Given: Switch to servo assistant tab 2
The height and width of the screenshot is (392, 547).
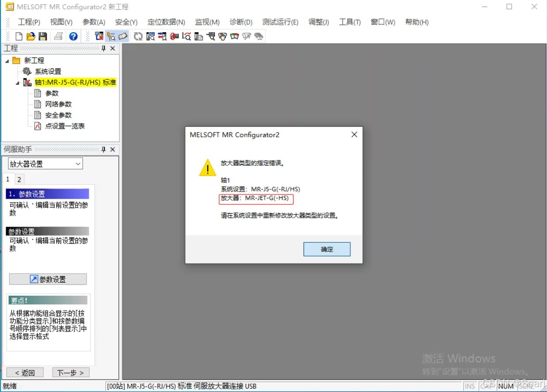Looking at the screenshot, I should (19, 179).
